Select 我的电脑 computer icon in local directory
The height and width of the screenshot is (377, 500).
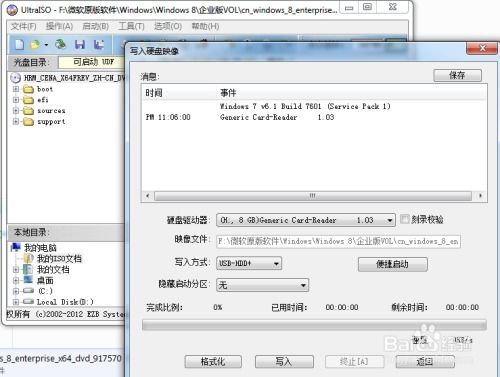[x=16, y=247]
